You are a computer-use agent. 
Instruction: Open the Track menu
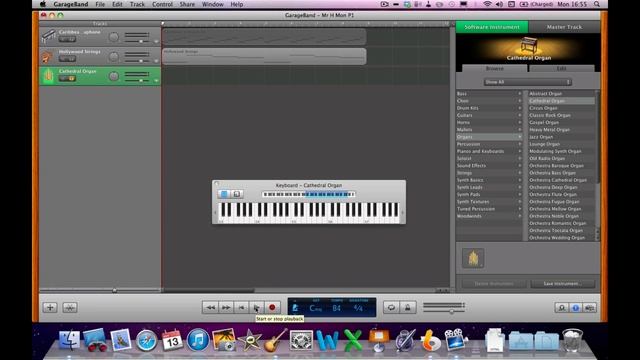137,4
